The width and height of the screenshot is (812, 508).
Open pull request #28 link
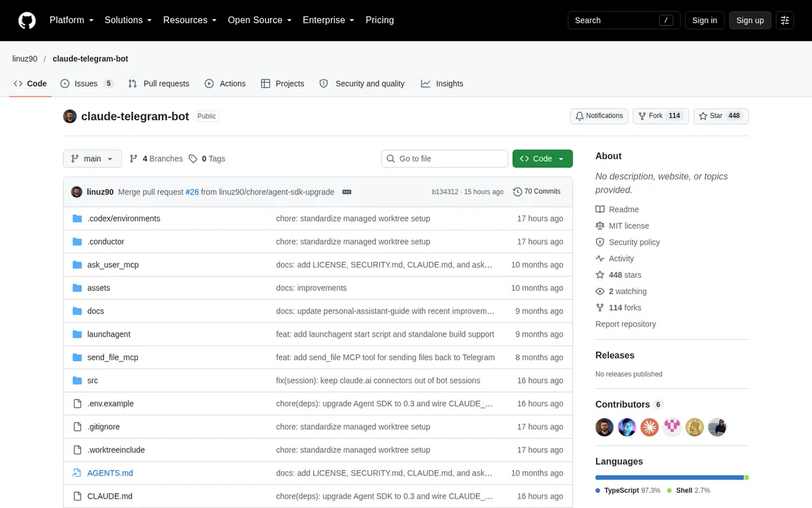[192, 192]
